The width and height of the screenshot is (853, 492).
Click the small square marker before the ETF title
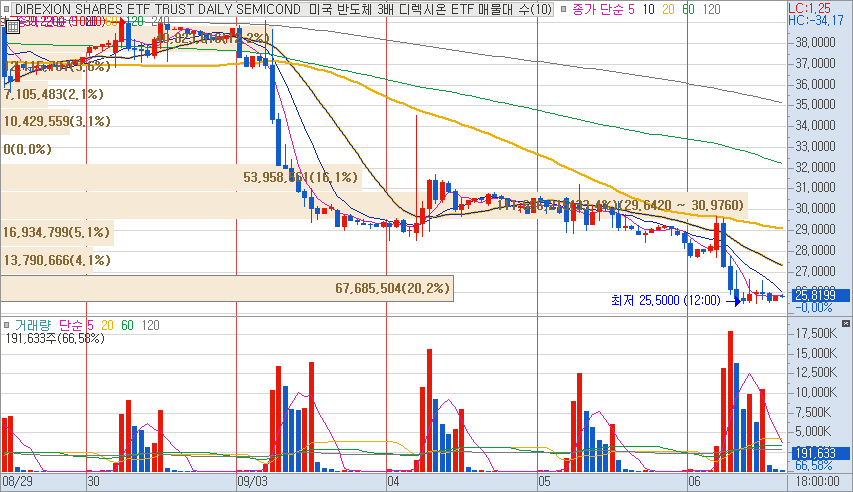click(6, 9)
